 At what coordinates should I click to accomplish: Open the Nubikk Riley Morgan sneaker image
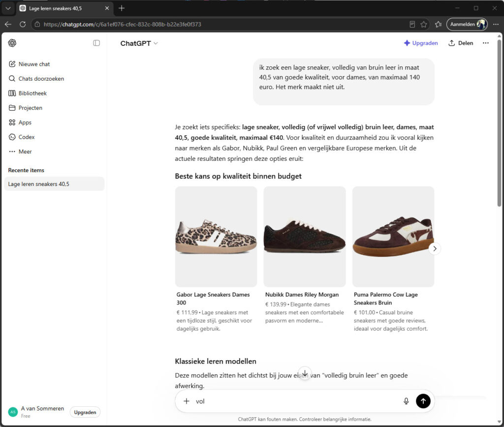(x=304, y=237)
